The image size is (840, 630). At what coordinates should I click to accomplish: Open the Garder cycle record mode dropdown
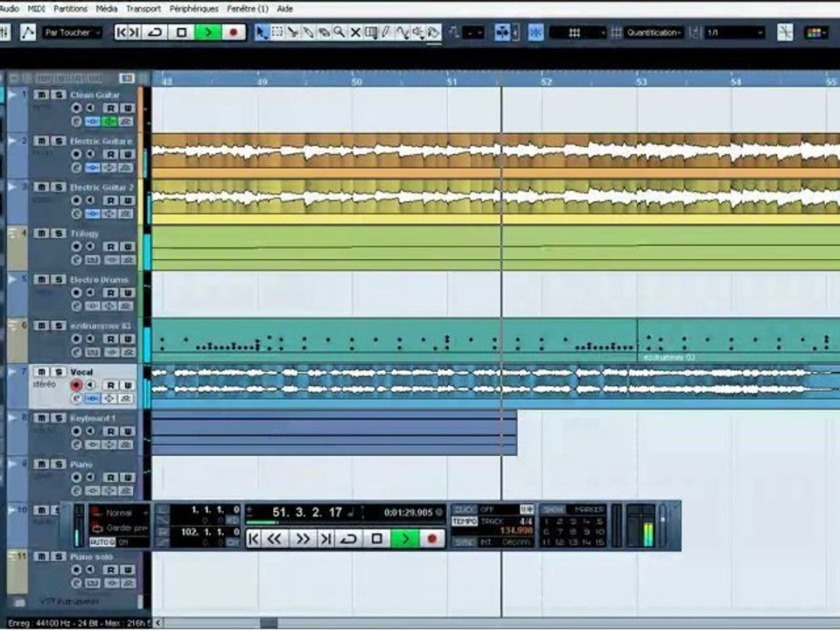click(121, 528)
